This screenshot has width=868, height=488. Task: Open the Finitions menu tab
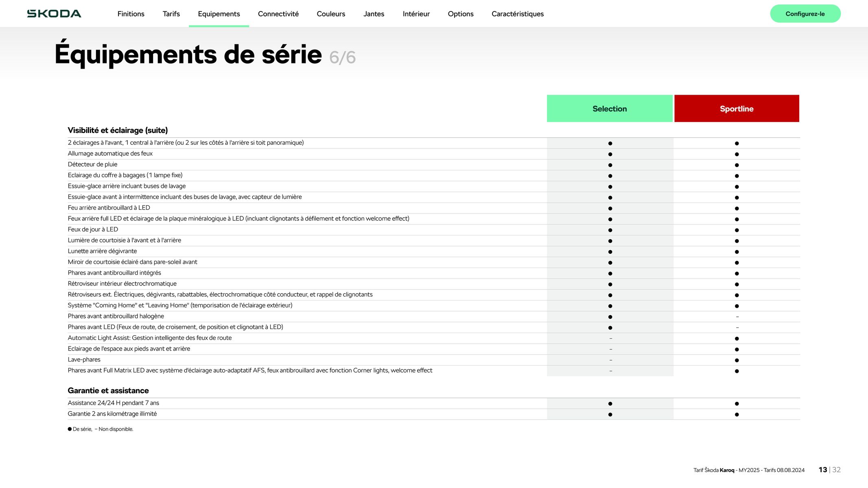click(131, 14)
